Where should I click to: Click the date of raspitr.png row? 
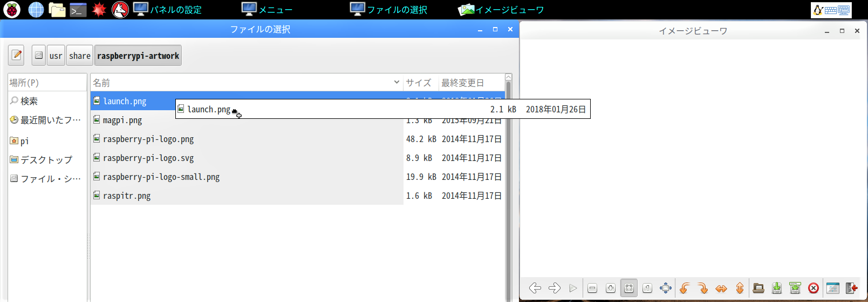point(471,196)
